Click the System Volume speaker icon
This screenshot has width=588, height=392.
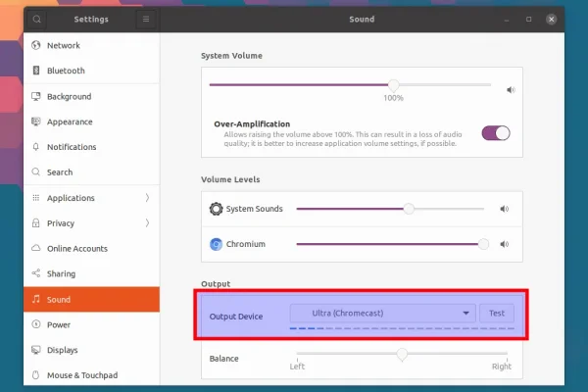510,89
